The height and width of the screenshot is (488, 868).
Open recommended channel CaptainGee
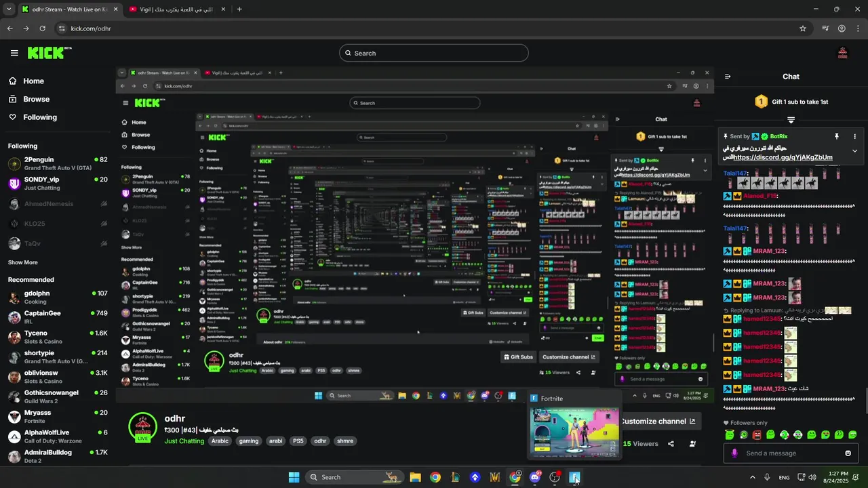pos(58,317)
